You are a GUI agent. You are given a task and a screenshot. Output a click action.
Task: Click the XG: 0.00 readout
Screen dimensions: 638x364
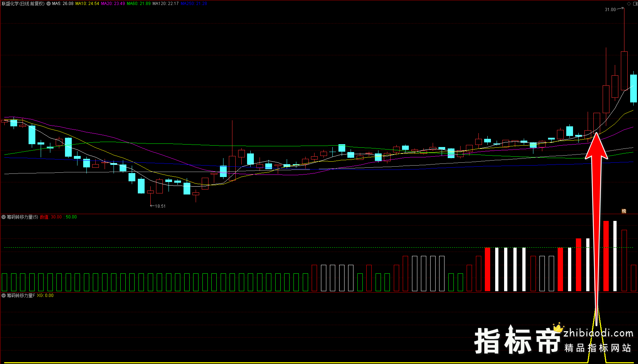point(45,295)
